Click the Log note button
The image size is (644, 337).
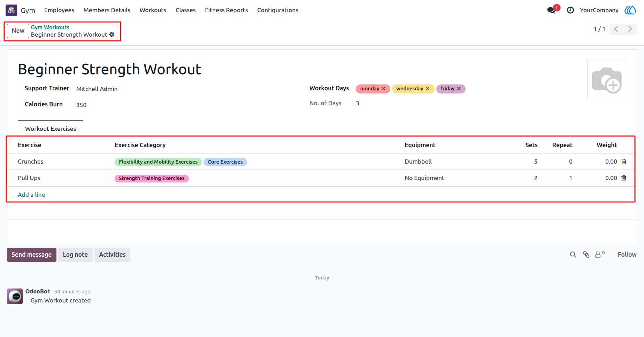pos(75,255)
